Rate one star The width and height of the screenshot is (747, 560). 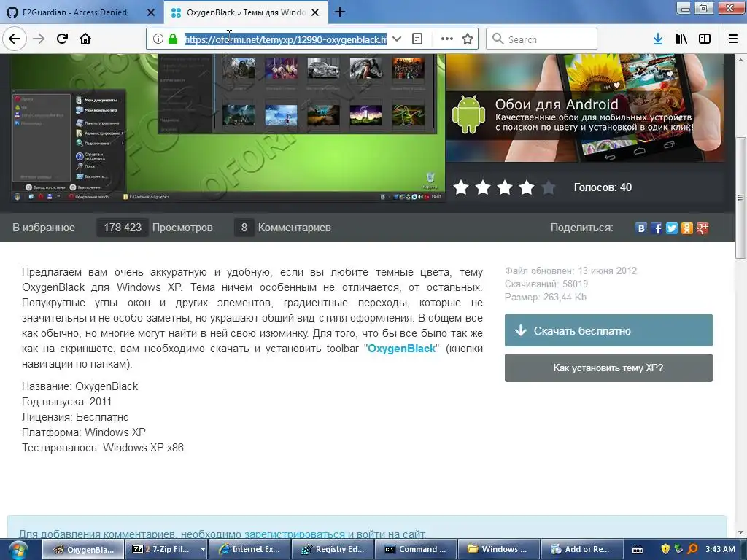[x=461, y=187]
